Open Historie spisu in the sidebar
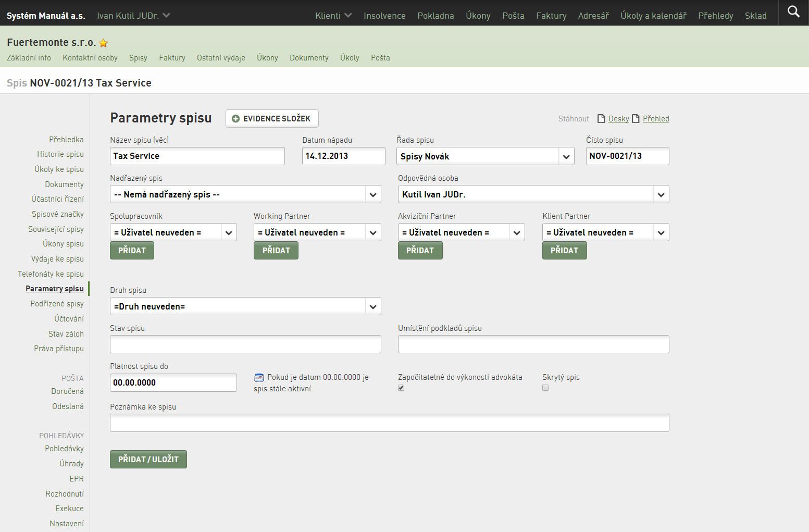The height and width of the screenshot is (532, 809). pyautogui.click(x=60, y=154)
